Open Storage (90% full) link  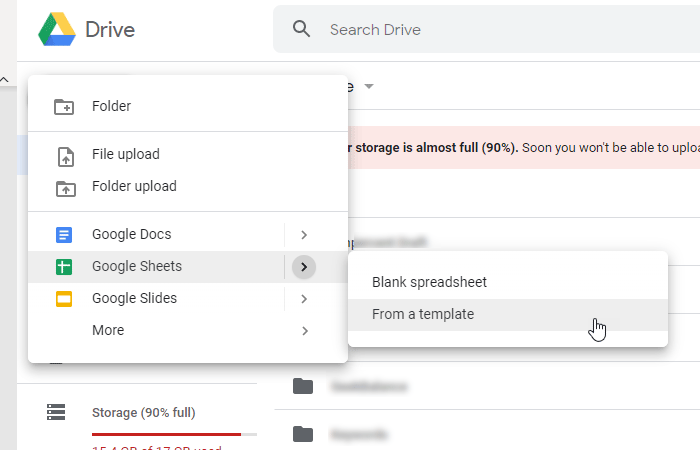(x=143, y=412)
